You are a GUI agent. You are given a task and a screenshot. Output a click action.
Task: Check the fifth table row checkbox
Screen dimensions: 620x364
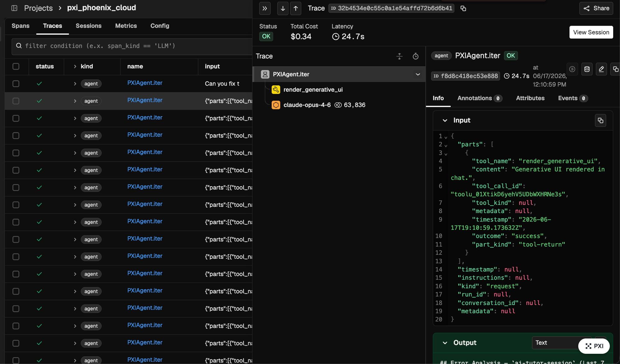tap(16, 153)
